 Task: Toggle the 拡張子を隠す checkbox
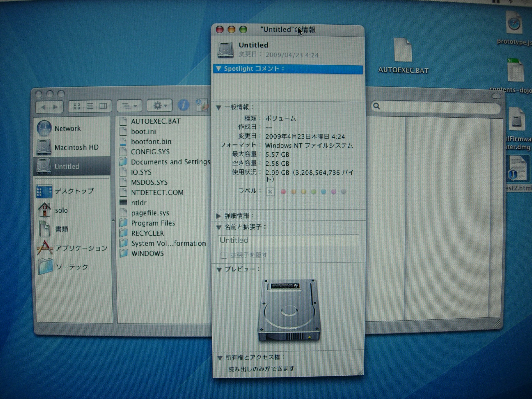224,255
